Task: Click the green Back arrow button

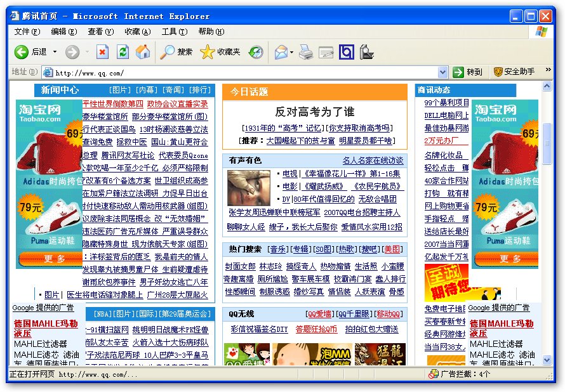Action: pos(21,52)
